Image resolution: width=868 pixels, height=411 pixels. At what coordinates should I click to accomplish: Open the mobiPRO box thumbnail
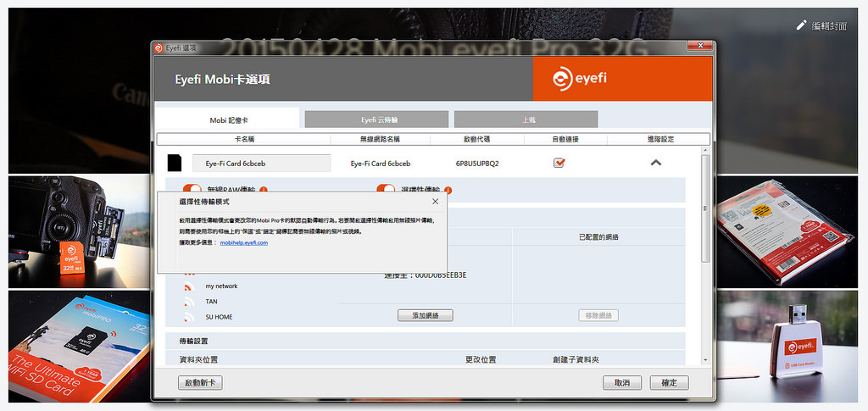coord(79,347)
